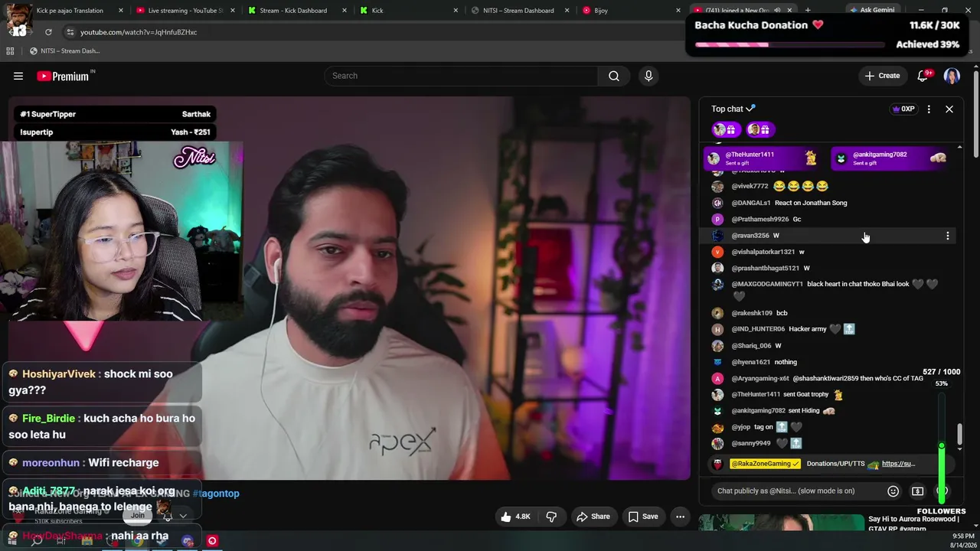Switch to NITSI – Stream Dashboard tab

tap(523, 11)
